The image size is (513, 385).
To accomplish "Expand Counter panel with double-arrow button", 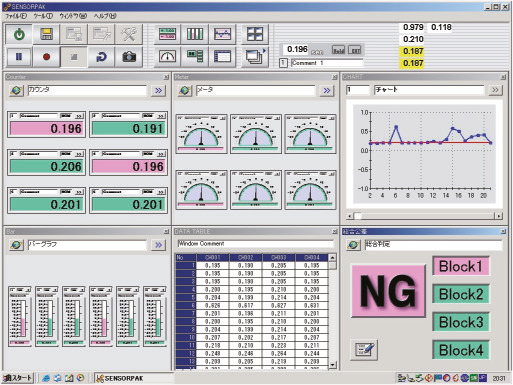I will tap(159, 90).
